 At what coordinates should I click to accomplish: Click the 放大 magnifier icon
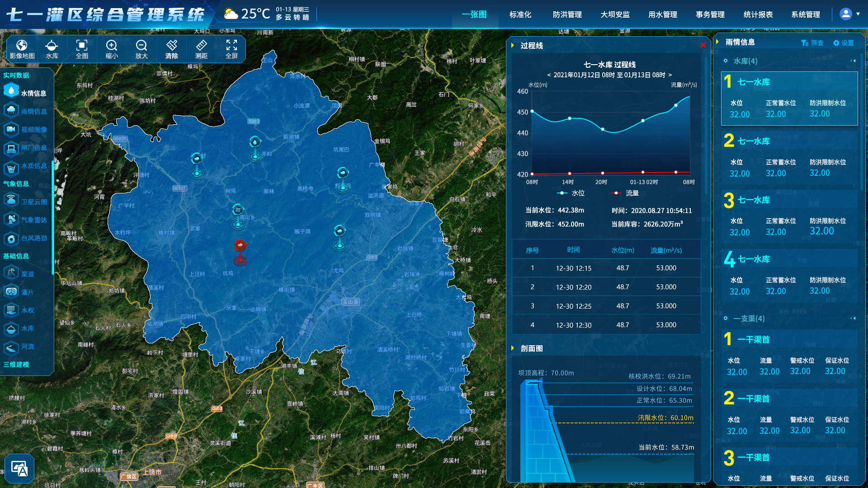click(x=142, y=46)
